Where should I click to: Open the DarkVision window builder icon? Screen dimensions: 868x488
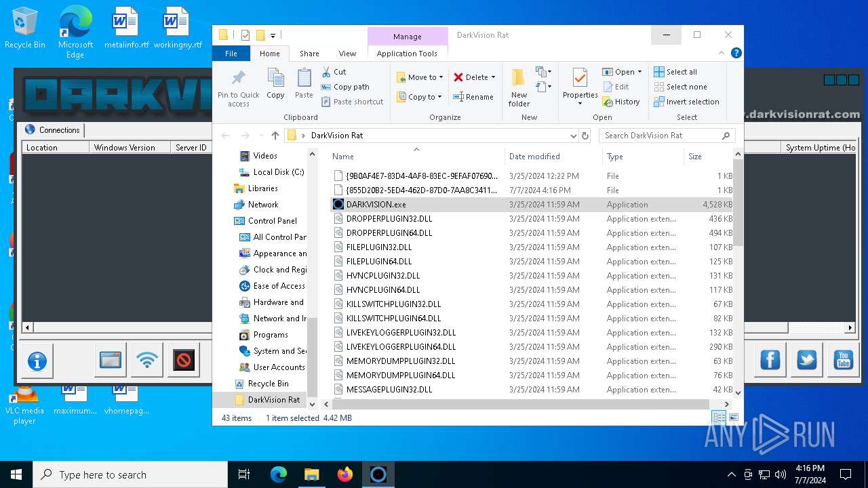click(110, 360)
